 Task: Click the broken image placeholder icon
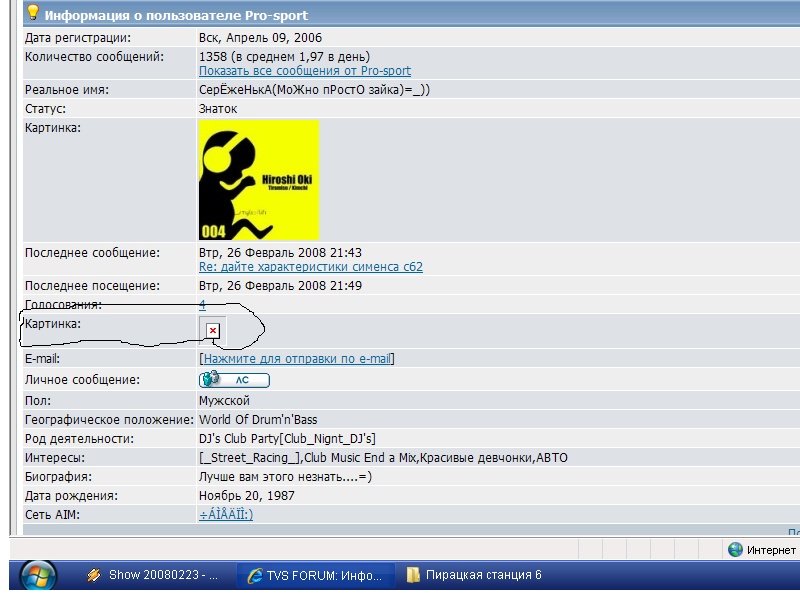212,330
